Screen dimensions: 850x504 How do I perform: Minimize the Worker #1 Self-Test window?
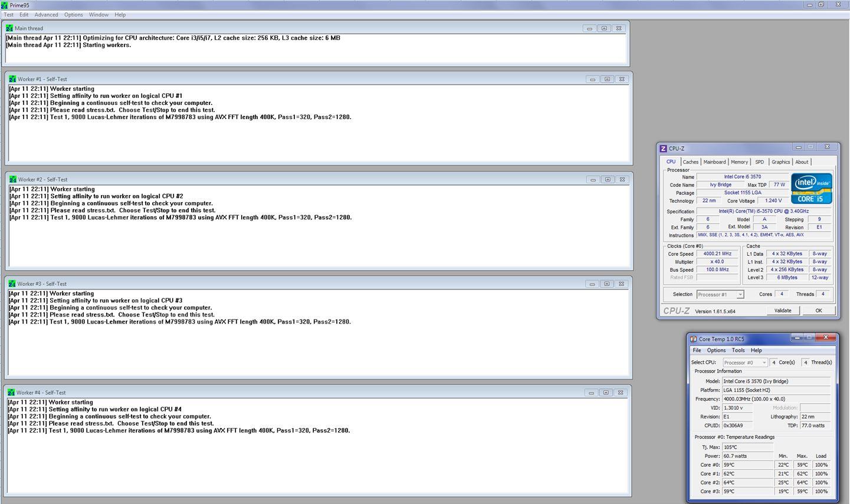click(592, 79)
